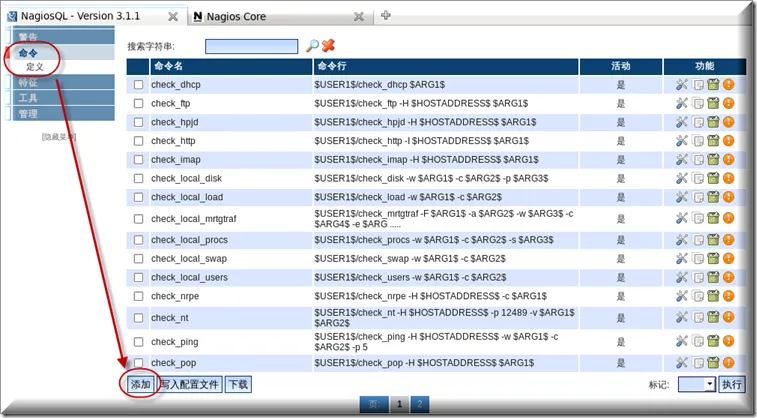Show info icon for check_local_procs
757x418 pixels.
(729, 240)
